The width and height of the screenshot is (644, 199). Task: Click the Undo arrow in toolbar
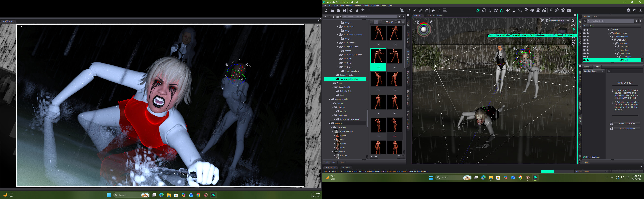tap(363, 10)
